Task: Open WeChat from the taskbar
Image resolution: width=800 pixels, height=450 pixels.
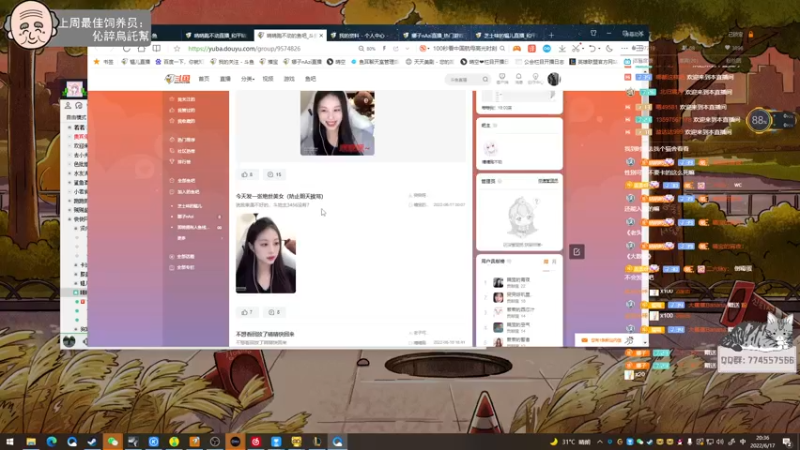Action: [x=113, y=441]
